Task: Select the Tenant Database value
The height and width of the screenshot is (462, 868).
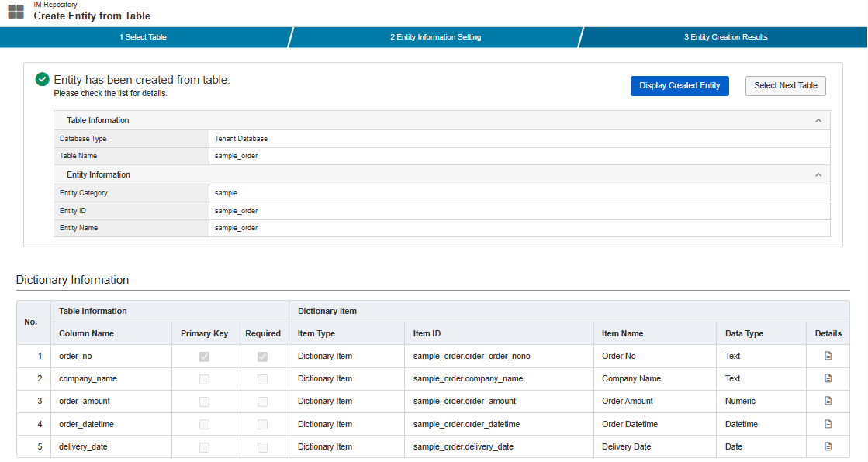Action: (x=241, y=139)
